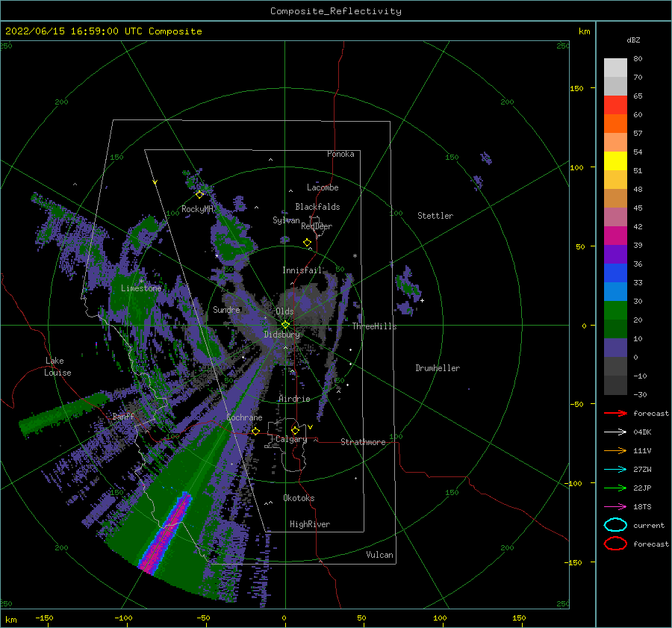Click the yellow diamond marker near RockyMH
Viewport: 672px width, 628px height.
click(x=199, y=195)
